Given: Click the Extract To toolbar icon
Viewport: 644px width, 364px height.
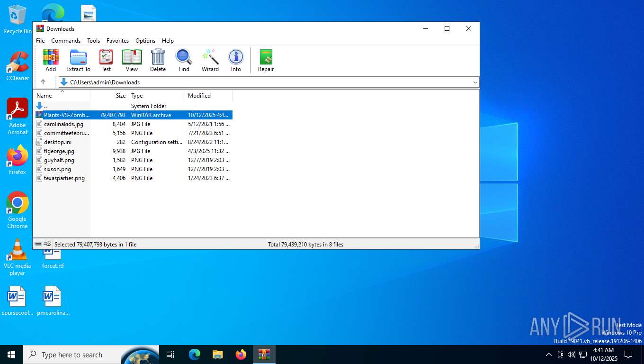Looking at the screenshot, I should point(78,60).
